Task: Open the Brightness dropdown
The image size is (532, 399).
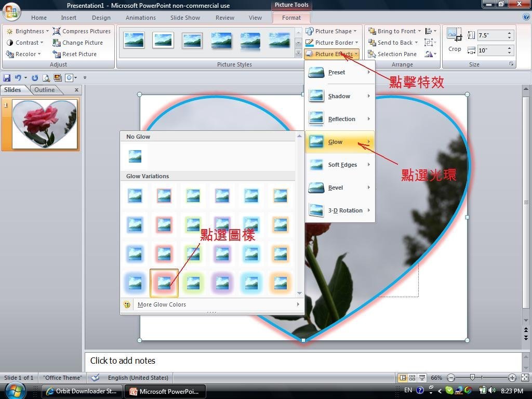Action: pos(28,31)
